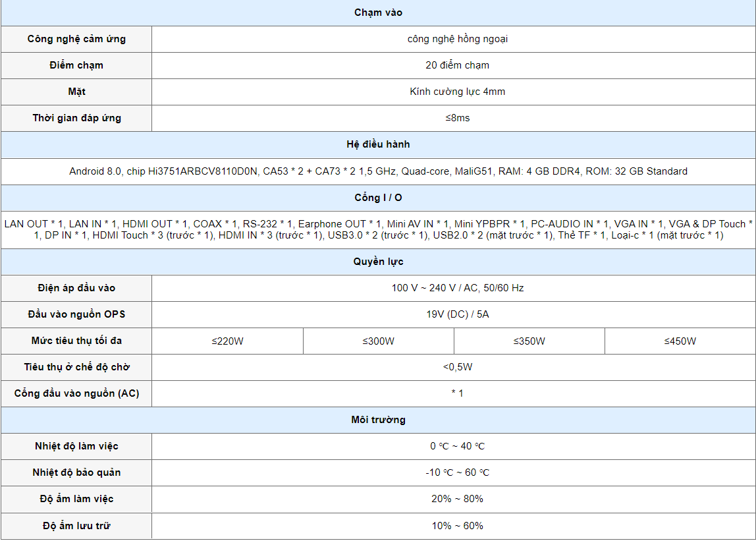Click the '≤220W' power cell
The height and width of the screenshot is (543, 756).
click(x=227, y=341)
